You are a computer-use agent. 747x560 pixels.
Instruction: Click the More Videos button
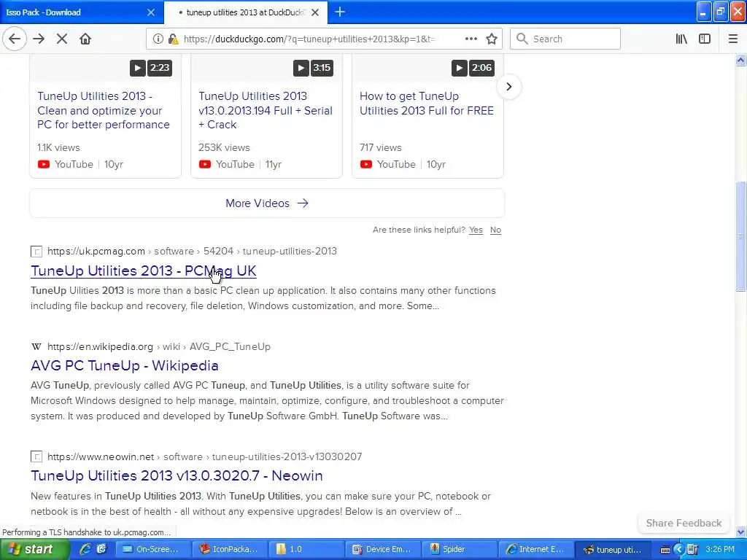(x=267, y=203)
